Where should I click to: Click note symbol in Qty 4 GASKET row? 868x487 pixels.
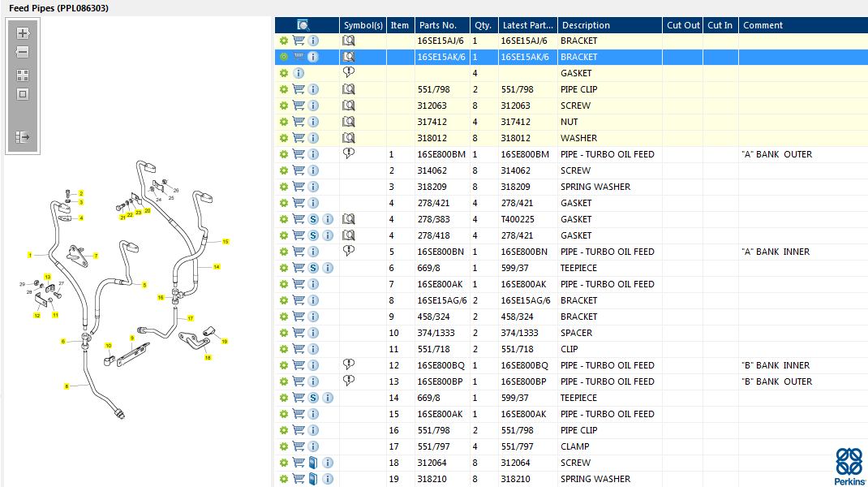tap(348, 72)
